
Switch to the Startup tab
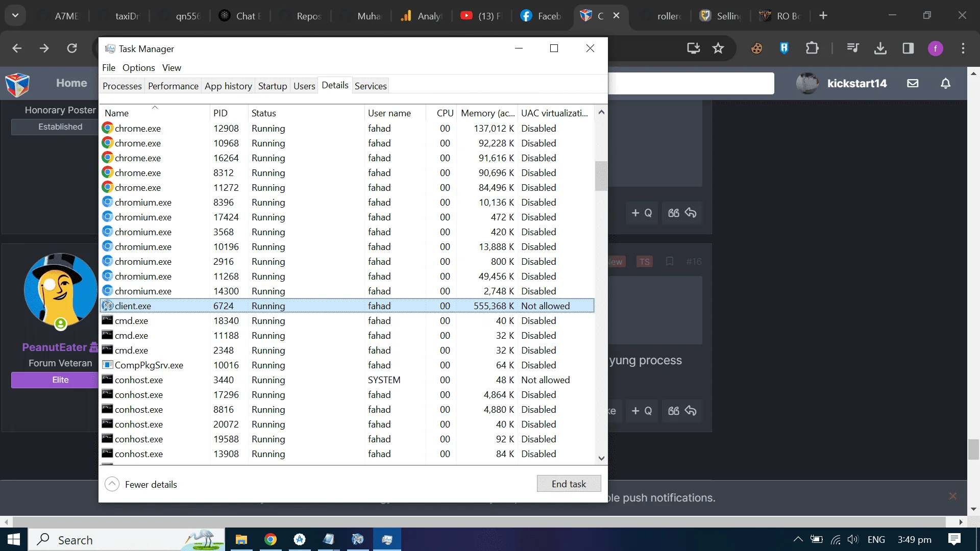[273, 86]
